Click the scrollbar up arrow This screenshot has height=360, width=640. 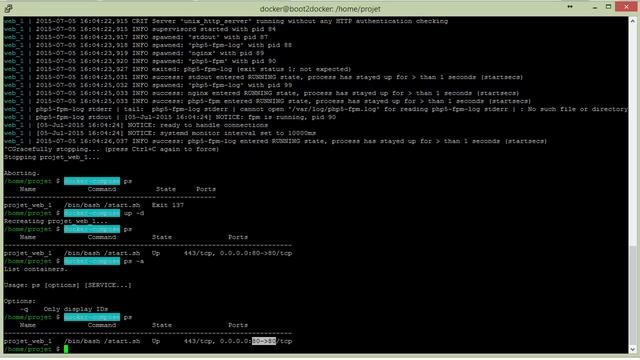(x=633, y=21)
